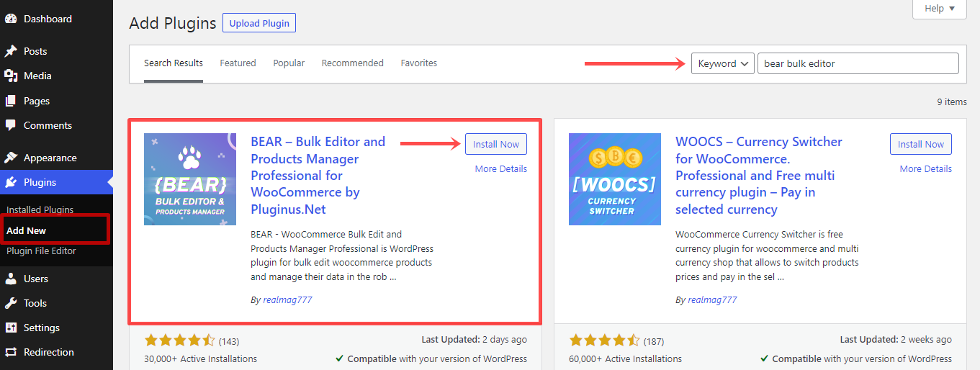Click WOOCS rating count (187)

(654, 340)
